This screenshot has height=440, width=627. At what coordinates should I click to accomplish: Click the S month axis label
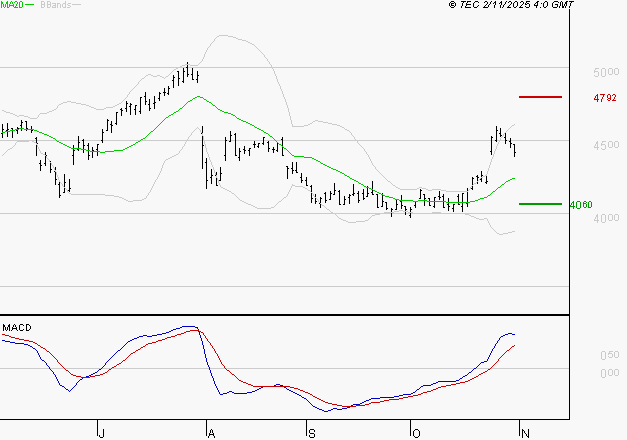point(312,434)
